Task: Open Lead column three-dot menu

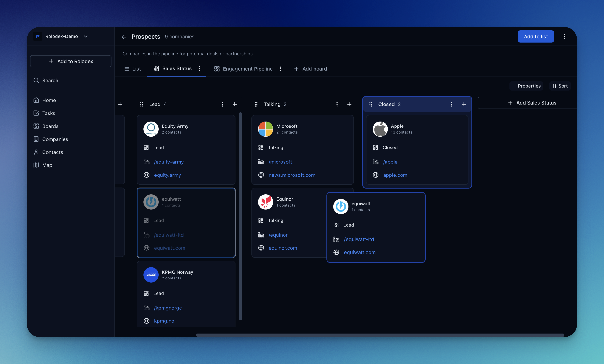Action: tap(222, 104)
